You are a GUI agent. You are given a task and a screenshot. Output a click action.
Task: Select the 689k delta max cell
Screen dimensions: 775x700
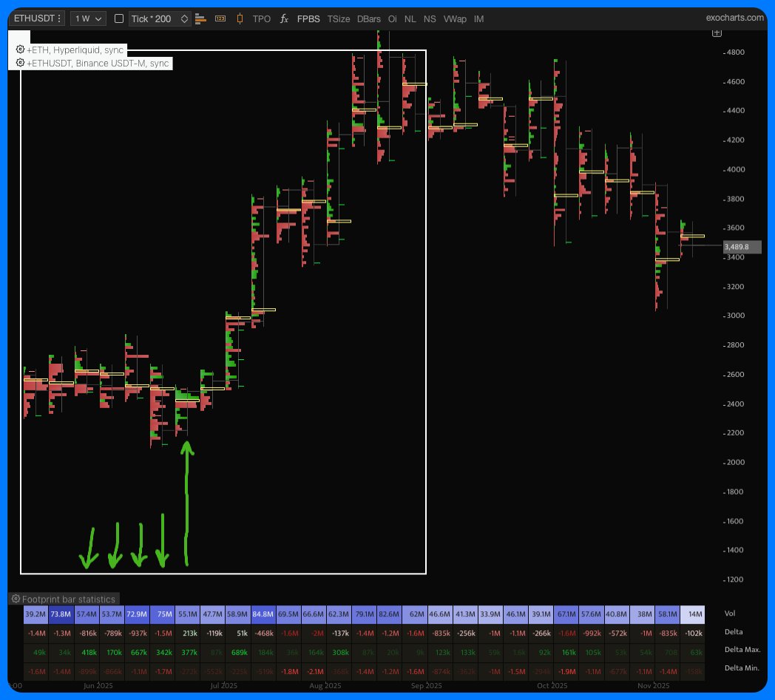[x=238, y=653]
